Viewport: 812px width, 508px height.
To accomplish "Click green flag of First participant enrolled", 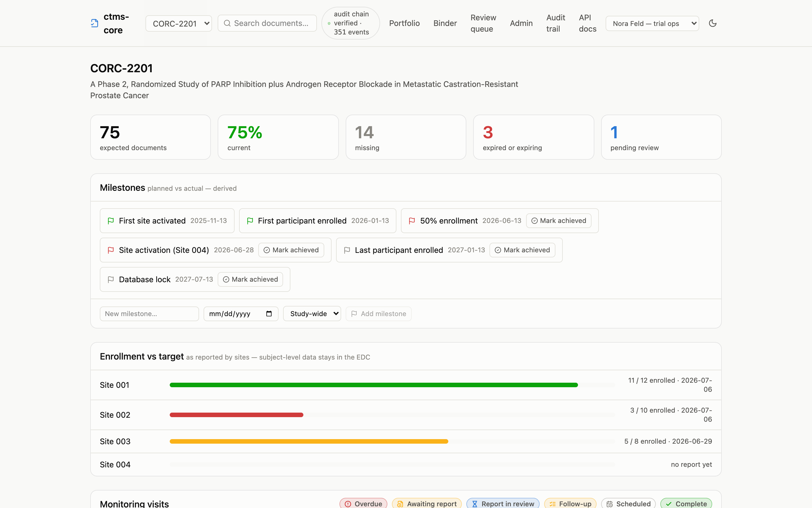I will click(x=250, y=221).
